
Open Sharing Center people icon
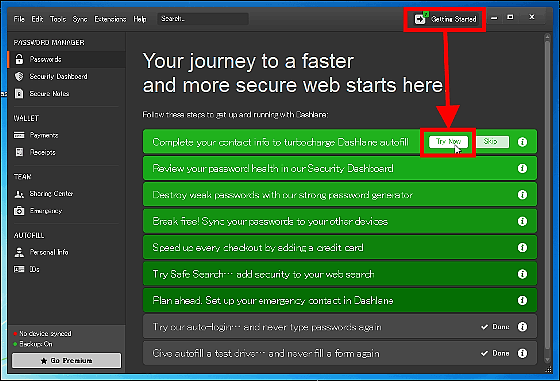coord(19,194)
